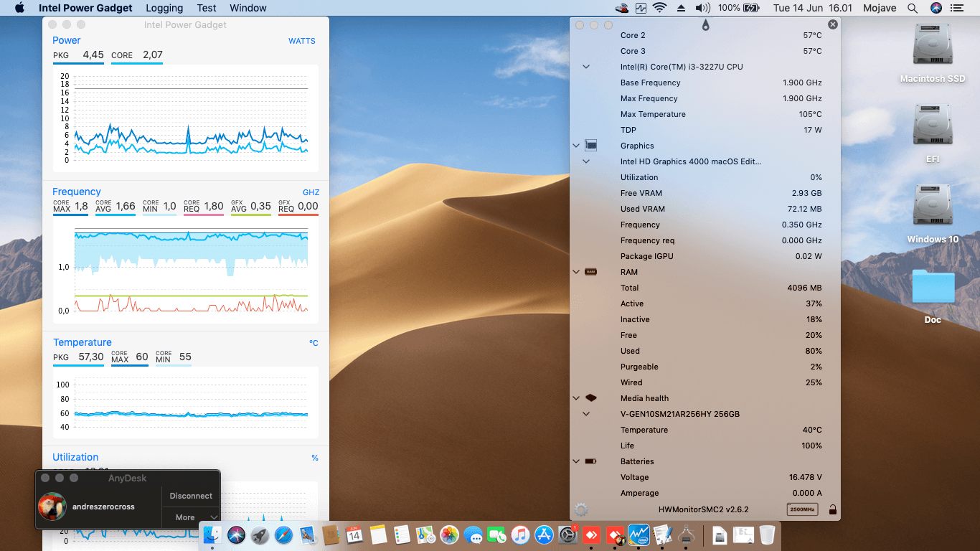
Task: Click HWMonitor water drop icon
Action: pyautogui.click(x=706, y=25)
